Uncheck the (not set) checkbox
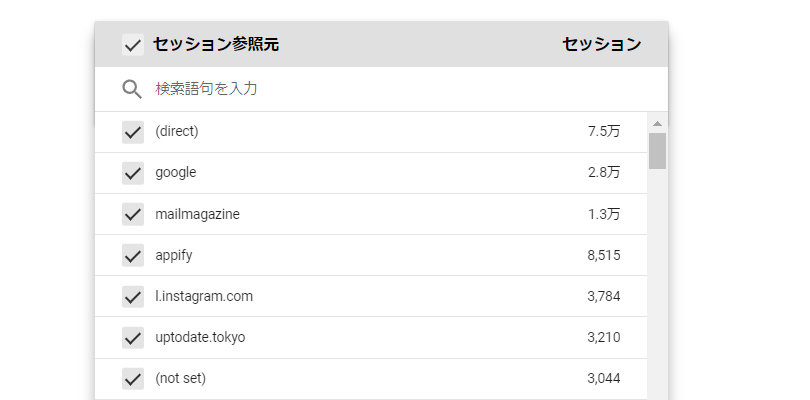The image size is (810, 400). pyautogui.click(x=132, y=379)
